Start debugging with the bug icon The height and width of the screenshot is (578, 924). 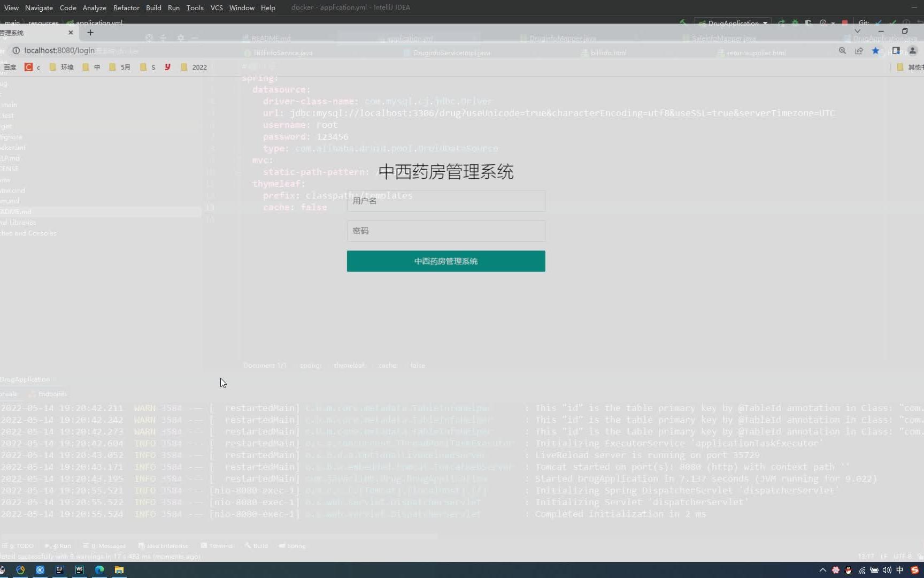coord(795,23)
